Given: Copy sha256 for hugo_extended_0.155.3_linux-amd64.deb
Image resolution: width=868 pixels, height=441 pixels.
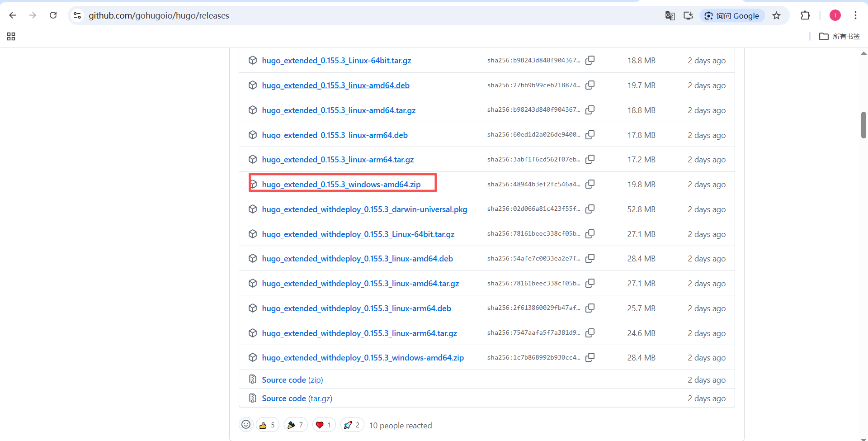Looking at the screenshot, I should (590, 85).
